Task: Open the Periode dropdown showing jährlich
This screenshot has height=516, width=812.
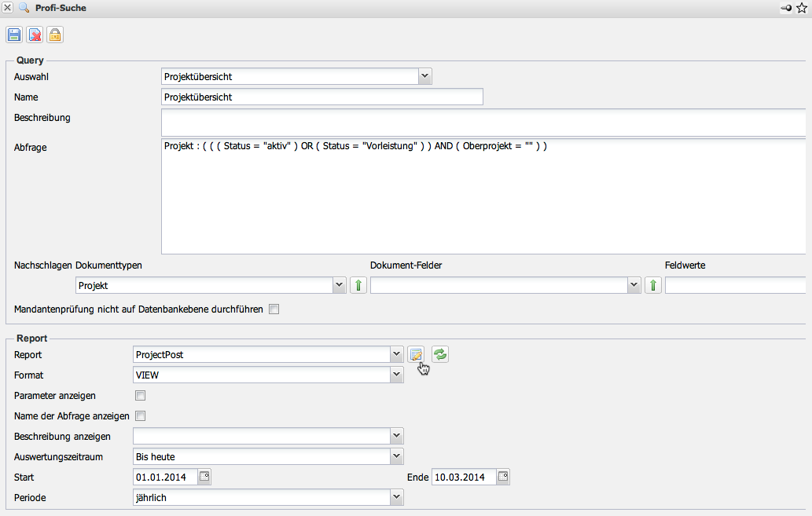Action: (x=397, y=497)
